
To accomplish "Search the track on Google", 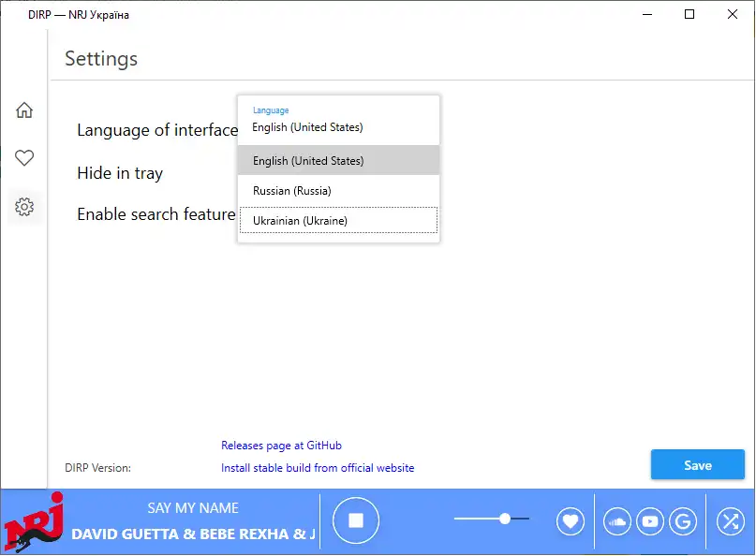I will click(x=683, y=521).
